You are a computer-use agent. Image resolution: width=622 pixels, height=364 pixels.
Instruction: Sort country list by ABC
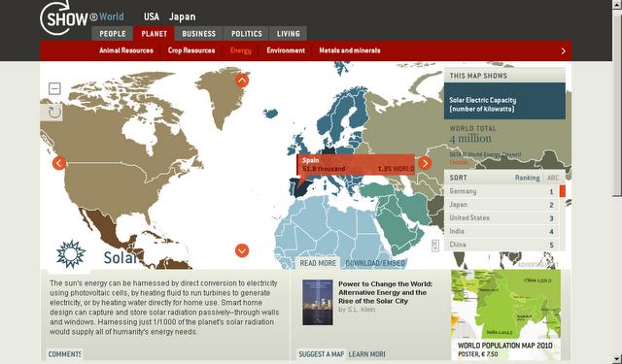553,178
